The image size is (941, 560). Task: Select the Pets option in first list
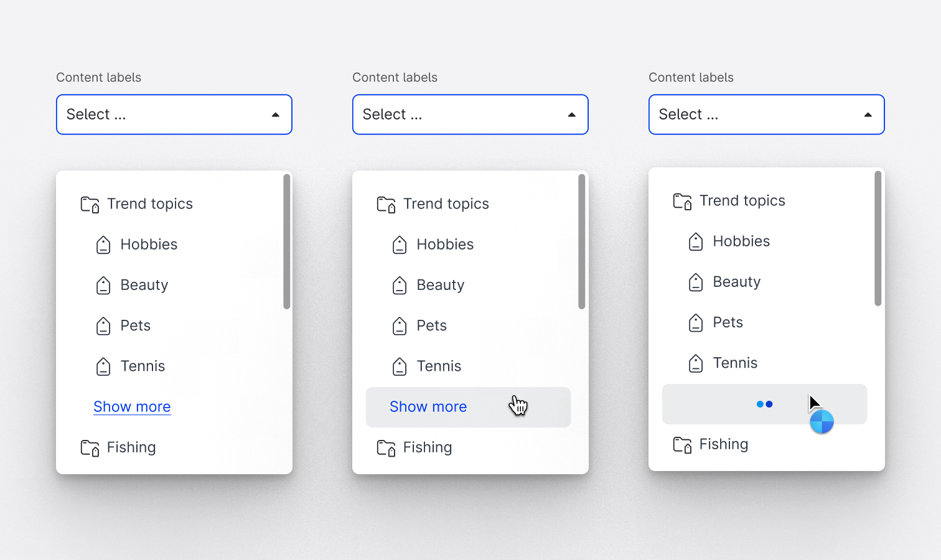(x=135, y=325)
